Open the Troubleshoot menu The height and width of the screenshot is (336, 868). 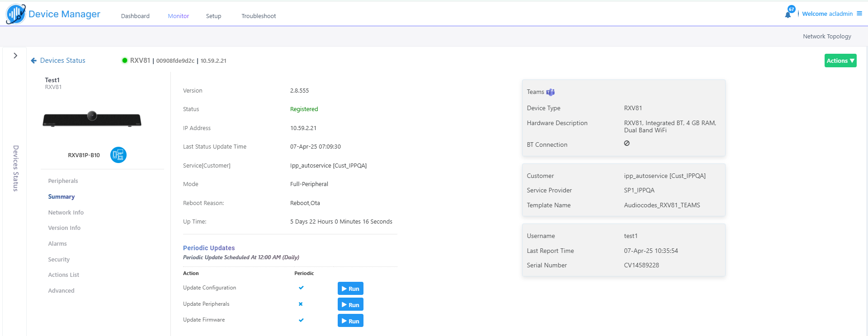click(259, 16)
